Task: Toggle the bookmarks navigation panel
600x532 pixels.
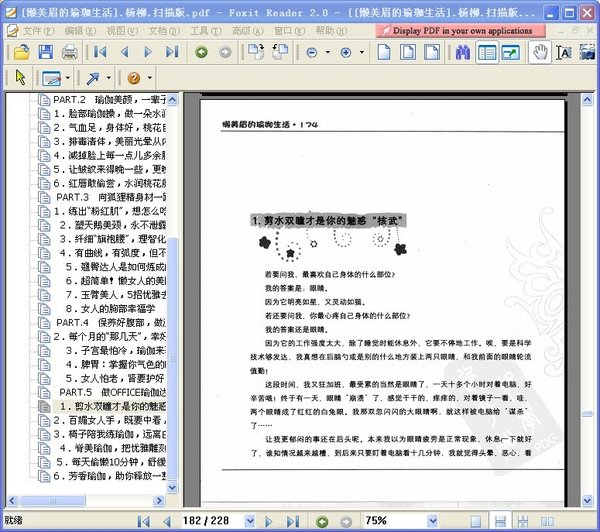Action: (x=487, y=52)
